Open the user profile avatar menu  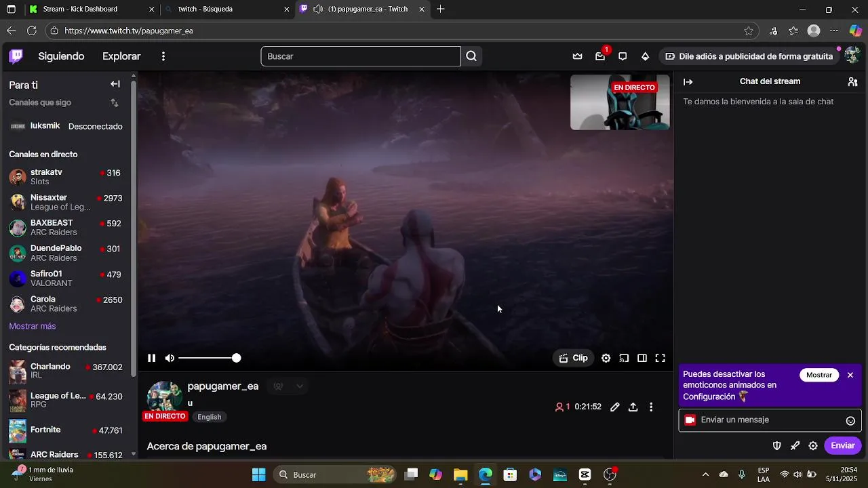click(852, 56)
